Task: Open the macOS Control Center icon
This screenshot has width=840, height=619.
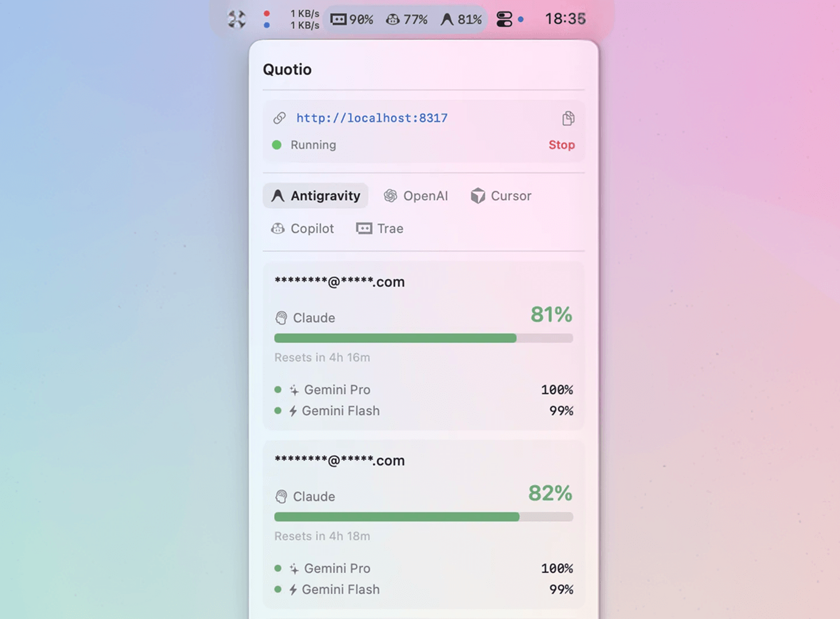Action: pos(504,19)
